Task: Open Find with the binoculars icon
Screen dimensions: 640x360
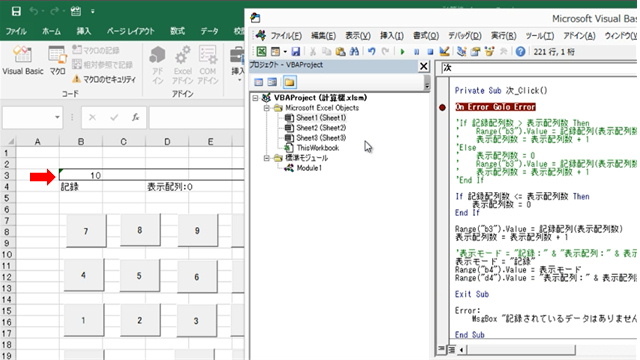Action: (x=354, y=51)
